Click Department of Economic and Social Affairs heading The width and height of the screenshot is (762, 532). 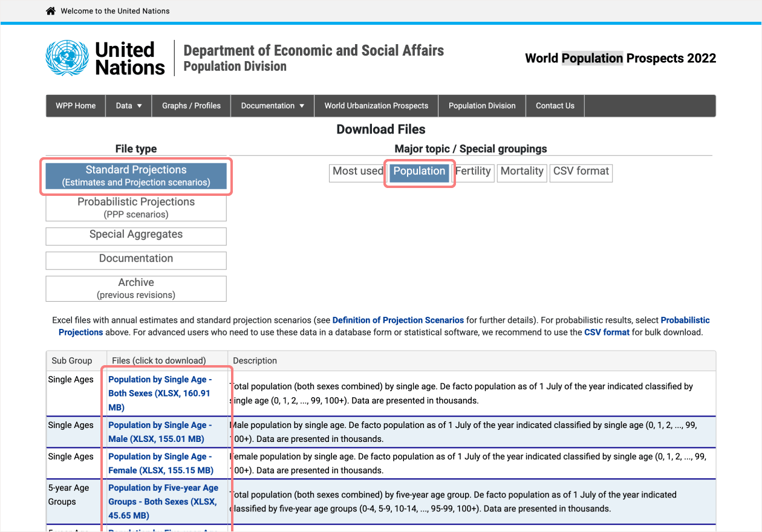[313, 51]
